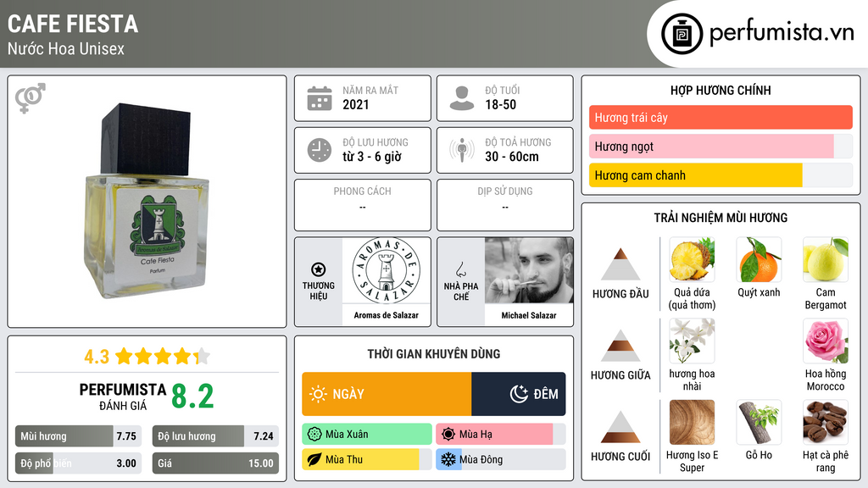Select the Quýt xanh mandarin note image
The height and width of the screenshot is (488, 868).
pos(759,260)
